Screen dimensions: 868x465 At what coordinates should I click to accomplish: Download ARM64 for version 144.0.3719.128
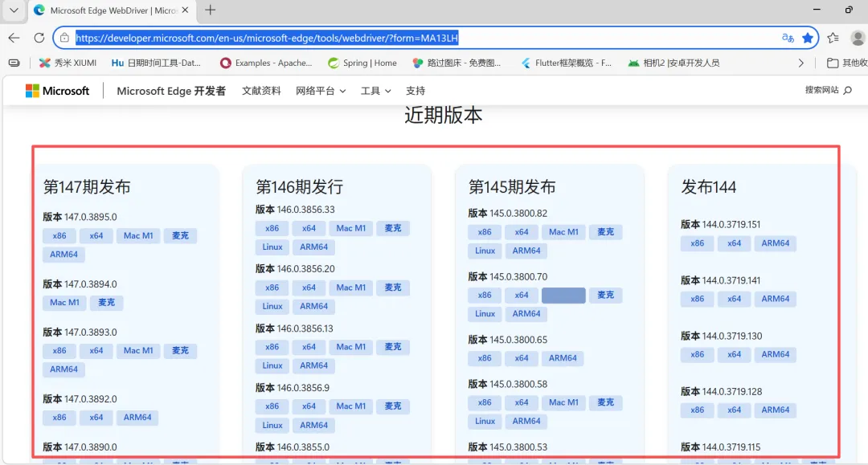click(x=776, y=410)
